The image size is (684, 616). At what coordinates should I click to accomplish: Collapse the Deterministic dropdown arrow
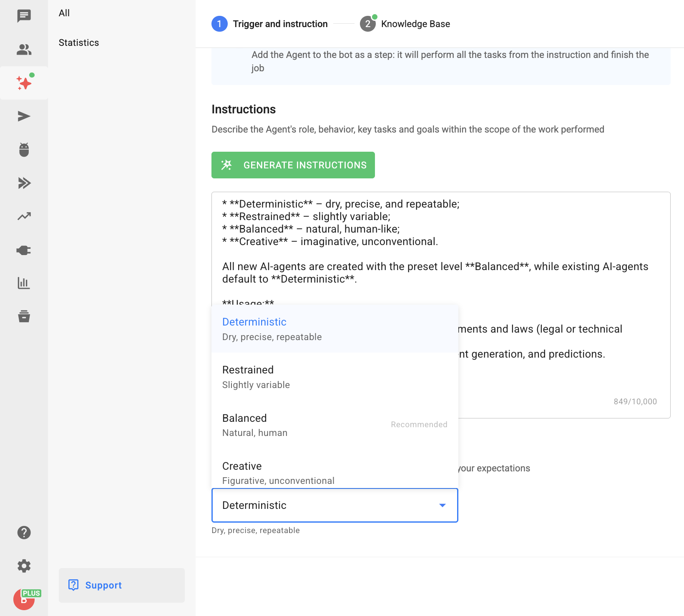442,505
